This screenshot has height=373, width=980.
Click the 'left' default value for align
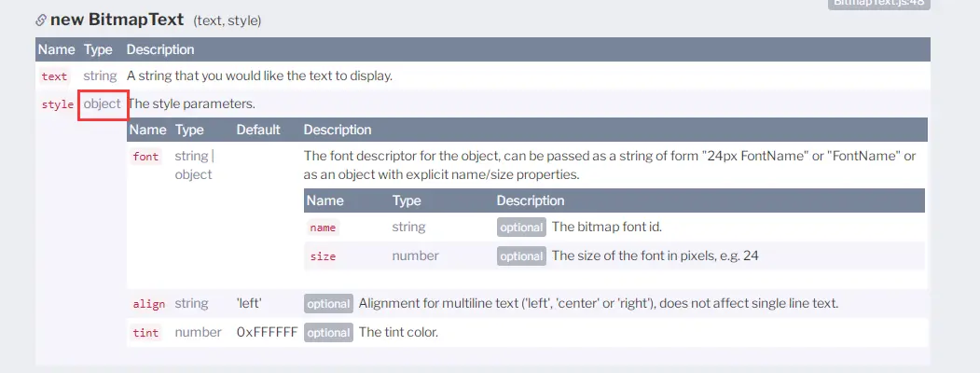pos(249,304)
